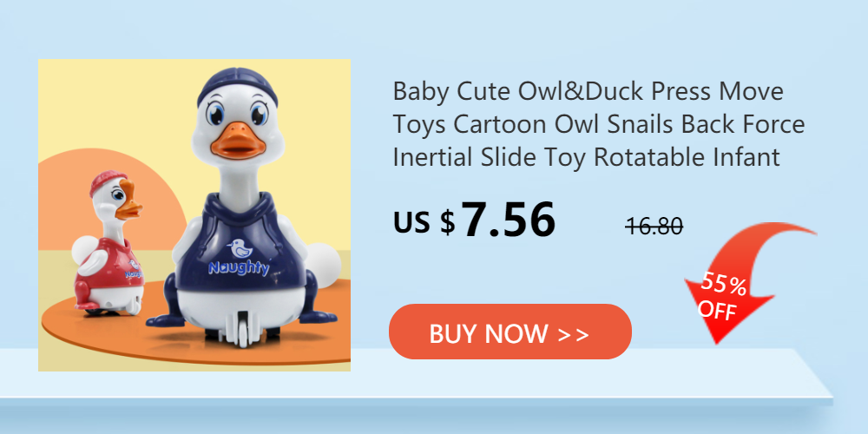Viewport: 868px width, 434px height.
Task: Click the words 'Press Move' in title
Action: pyautogui.click(x=717, y=92)
